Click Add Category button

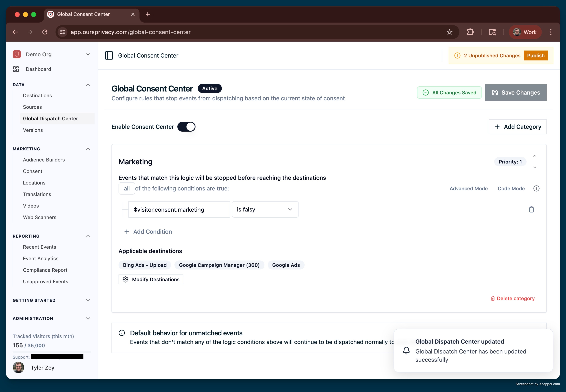(517, 127)
